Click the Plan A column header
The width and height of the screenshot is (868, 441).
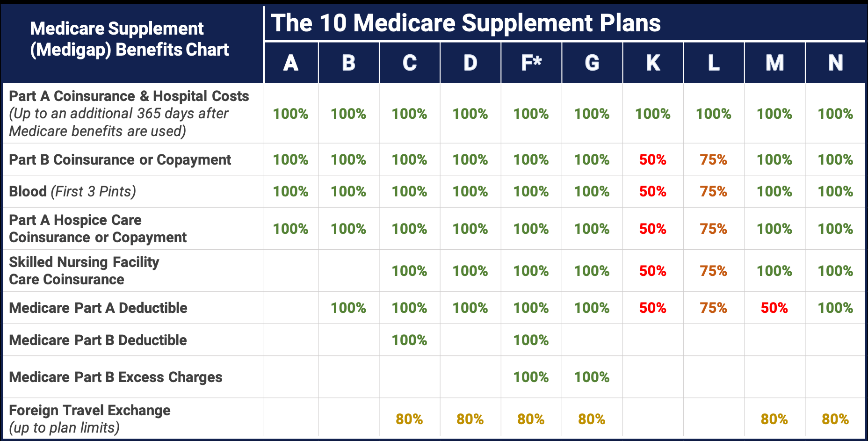tap(291, 63)
